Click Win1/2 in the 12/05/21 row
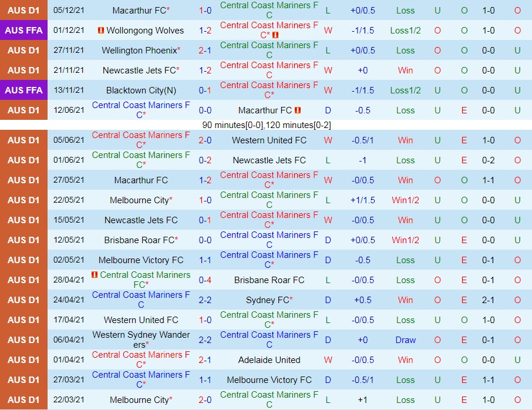Image resolution: width=532 pixels, height=410 pixels. [405, 240]
